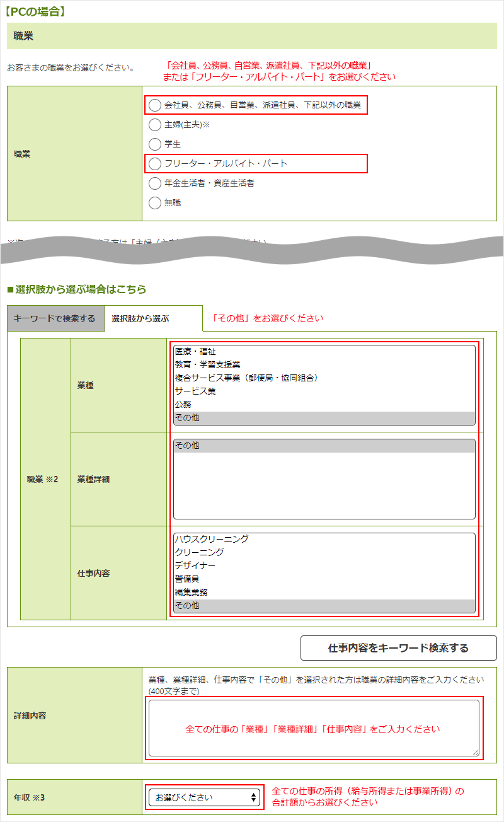
Task: Open the 年収 お選びください dropdown
Action: pos(205,797)
